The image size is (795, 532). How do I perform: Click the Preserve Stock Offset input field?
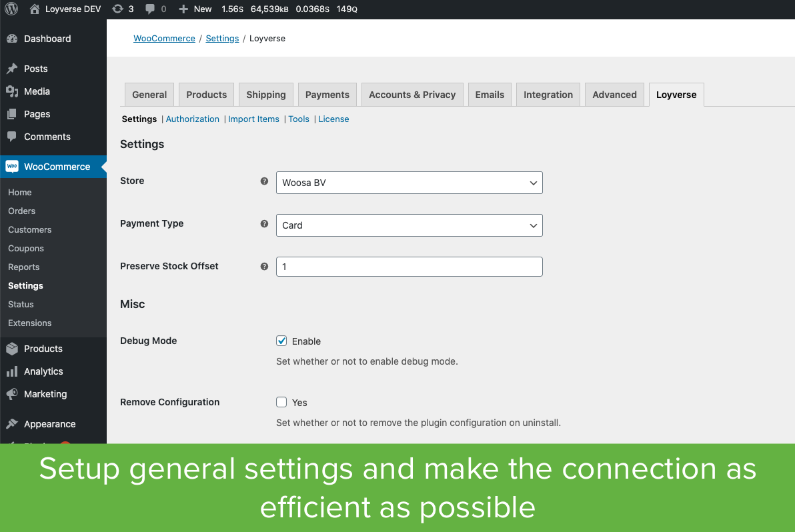[x=409, y=267]
